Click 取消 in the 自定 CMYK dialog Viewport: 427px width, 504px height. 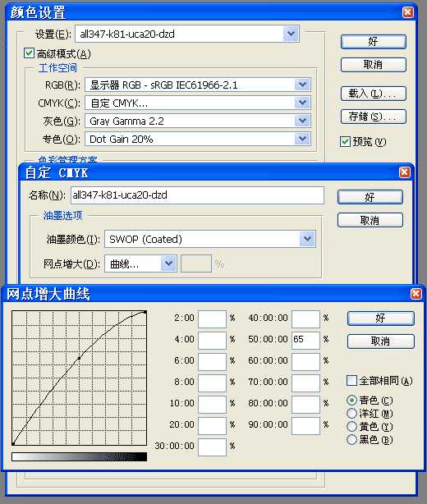point(370,221)
